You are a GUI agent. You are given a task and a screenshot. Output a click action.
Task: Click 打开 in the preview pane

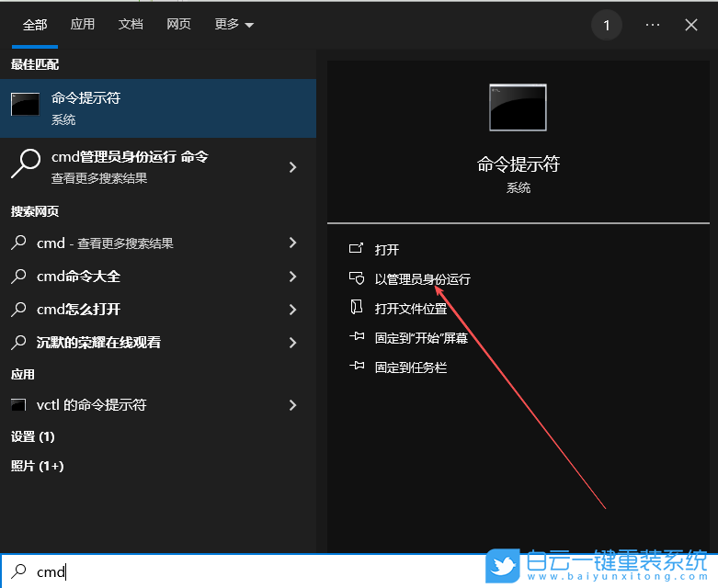387,250
